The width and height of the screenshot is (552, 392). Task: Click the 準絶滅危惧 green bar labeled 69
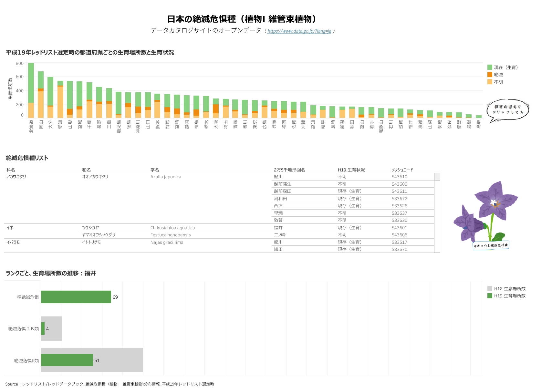76,297
